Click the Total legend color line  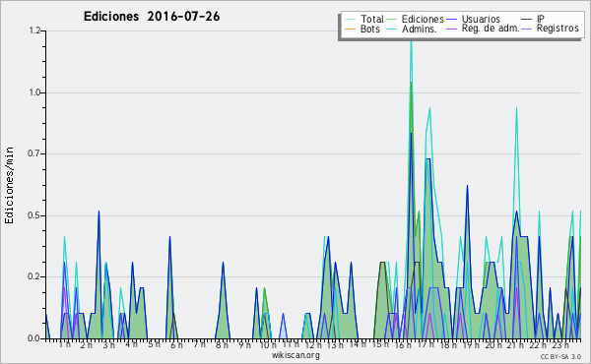350,20
